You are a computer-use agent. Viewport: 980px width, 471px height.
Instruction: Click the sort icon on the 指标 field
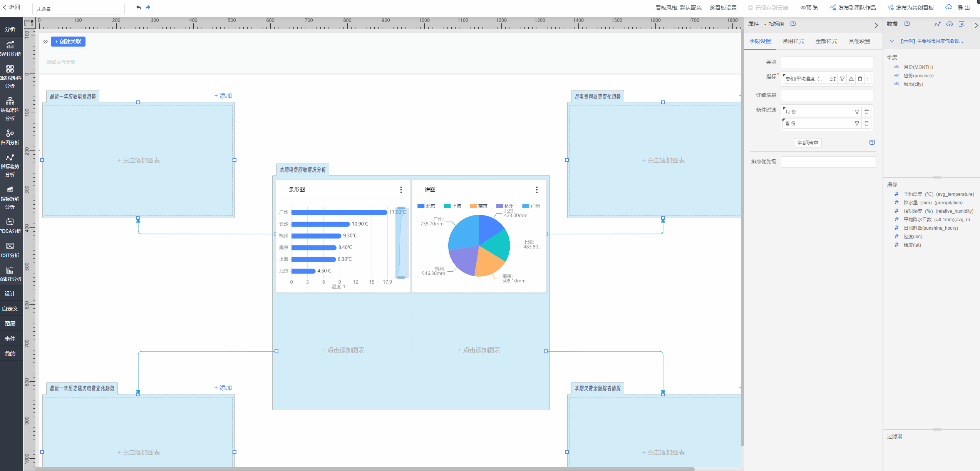click(833, 79)
